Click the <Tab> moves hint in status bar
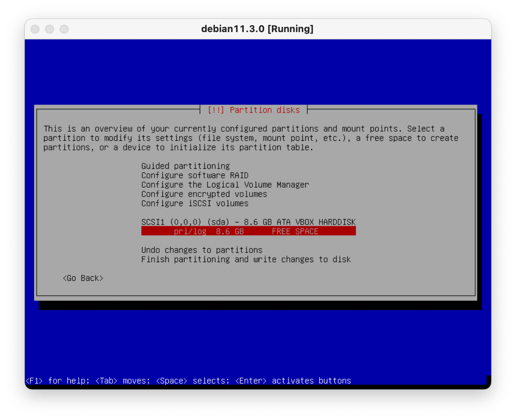This screenshot has width=516, height=420. [122, 381]
